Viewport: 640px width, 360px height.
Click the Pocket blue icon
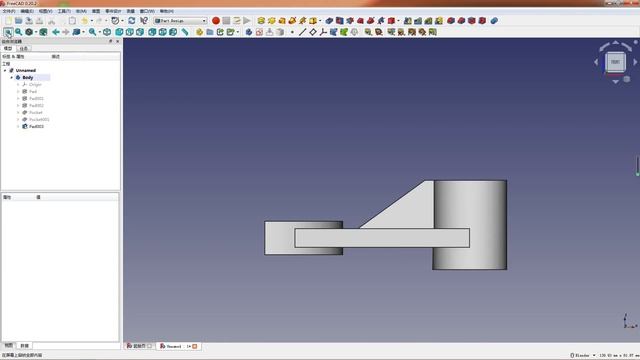(x=329, y=21)
